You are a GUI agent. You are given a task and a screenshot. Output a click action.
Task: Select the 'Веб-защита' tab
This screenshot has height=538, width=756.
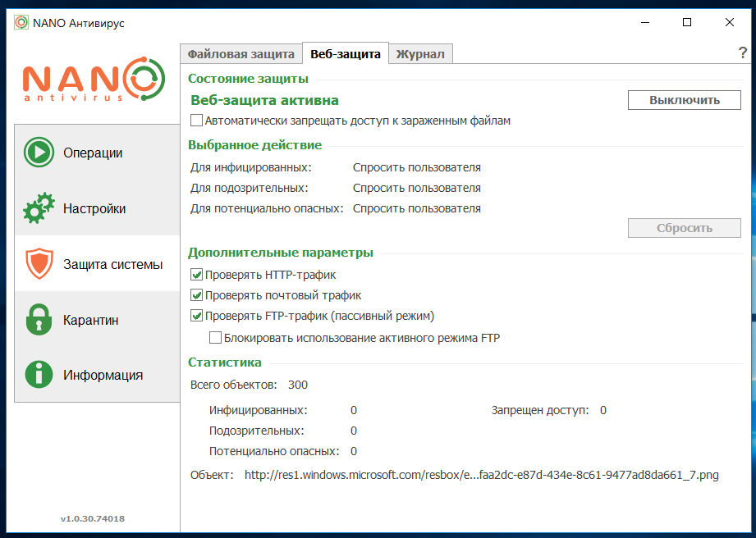[x=345, y=54]
